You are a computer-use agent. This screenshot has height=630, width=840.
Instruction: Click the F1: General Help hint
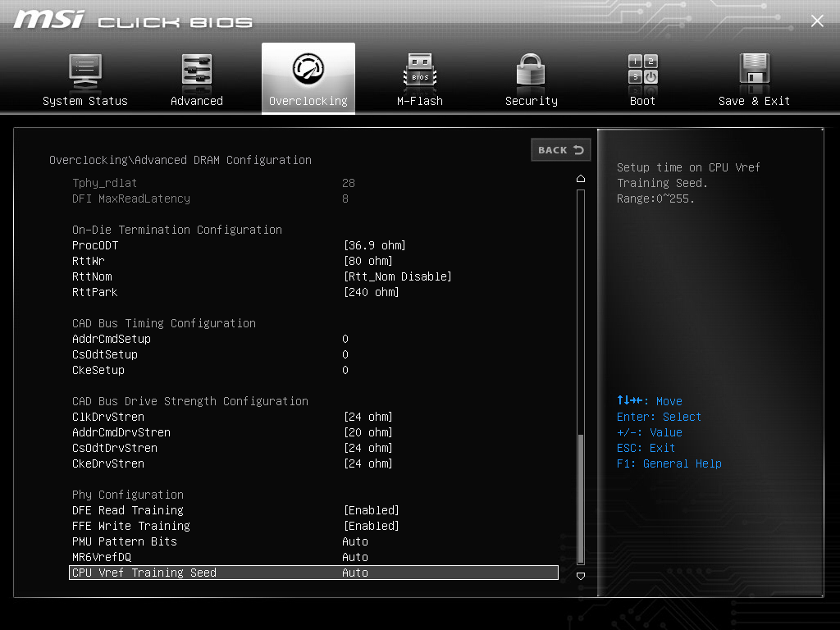click(669, 463)
